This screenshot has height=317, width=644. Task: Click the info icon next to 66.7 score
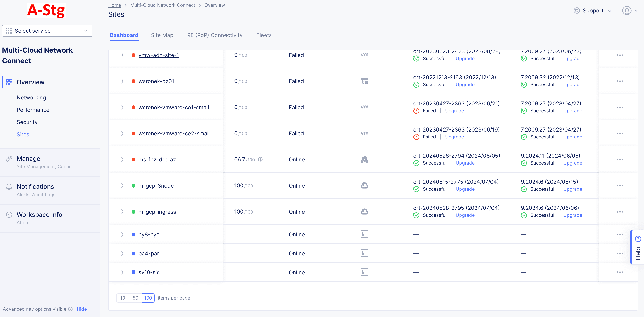pos(260,159)
